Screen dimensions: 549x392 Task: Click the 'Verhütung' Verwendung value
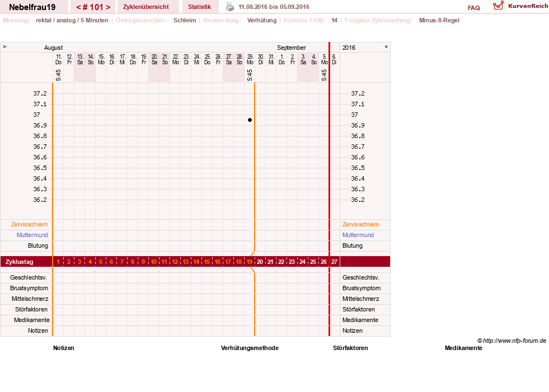[262, 20]
